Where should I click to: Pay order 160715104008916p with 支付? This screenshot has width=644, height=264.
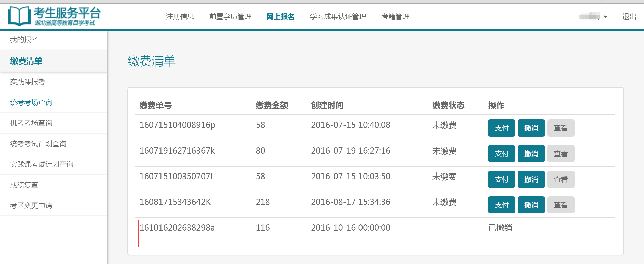coord(501,128)
